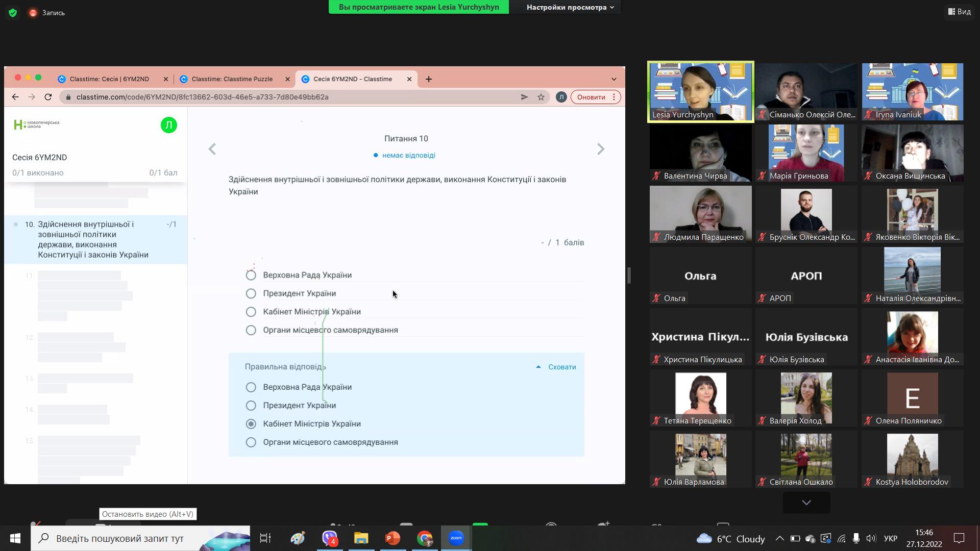This screenshot has height=551, width=980.
Task: Go to the previous question arrow
Action: point(212,149)
